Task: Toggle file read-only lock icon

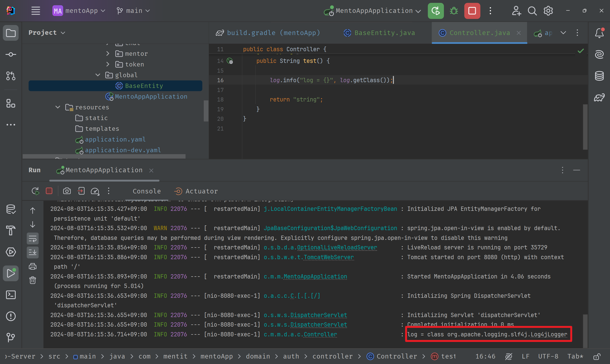Action: [597, 356]
